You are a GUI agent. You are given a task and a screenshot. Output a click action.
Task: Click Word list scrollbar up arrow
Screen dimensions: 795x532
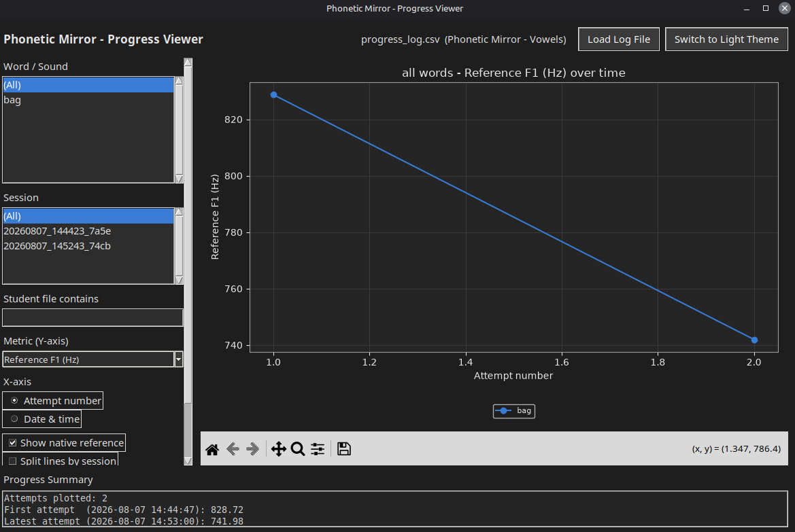pyautogui.click(x=179, y=81)
